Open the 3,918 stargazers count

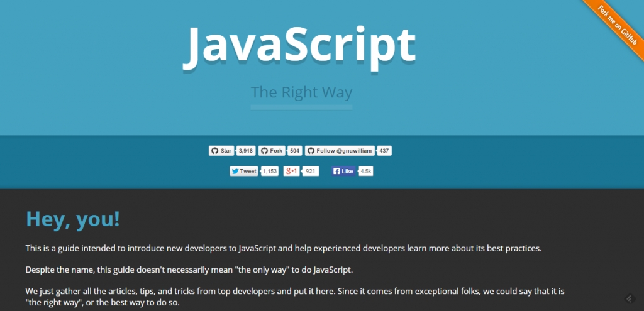246,151
